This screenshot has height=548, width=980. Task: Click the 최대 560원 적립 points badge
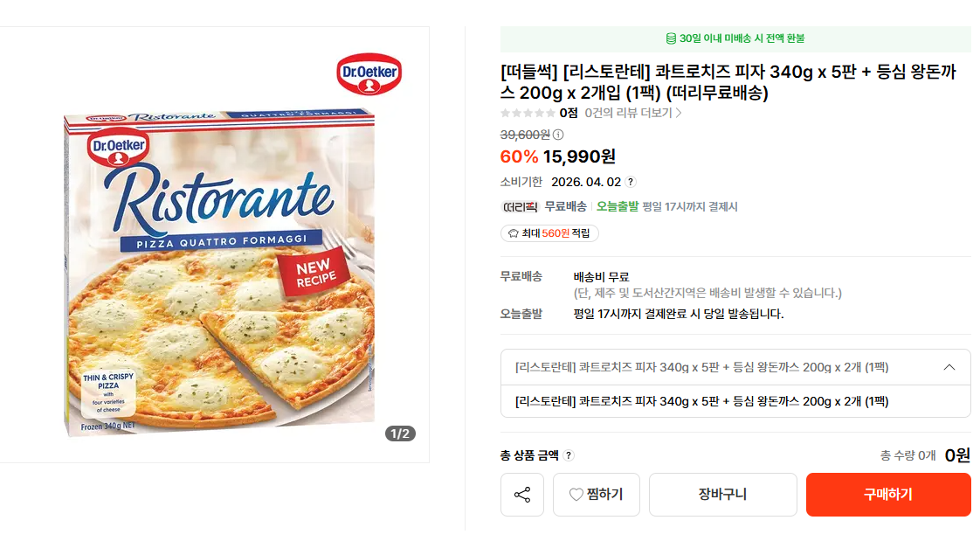pyautogui.click(x=549, y=233)
